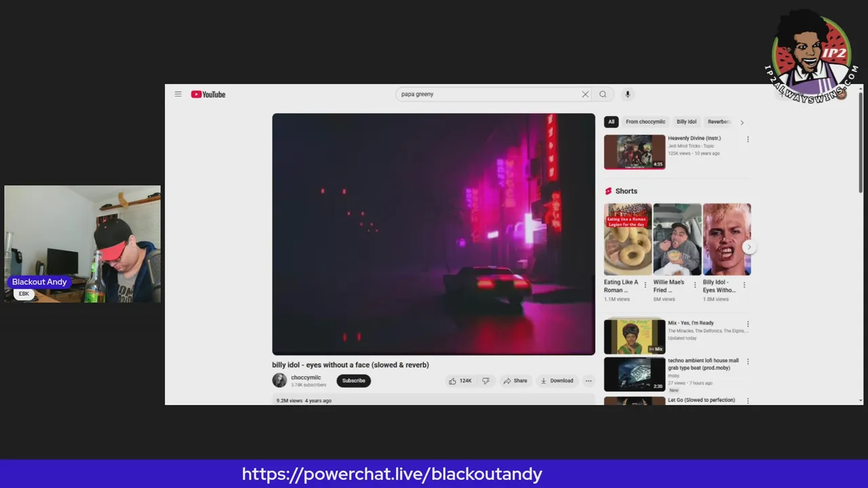The height and width of the screenshot is (488, 868).
Task: Click the video player to pause
Action: coord(433,234)
